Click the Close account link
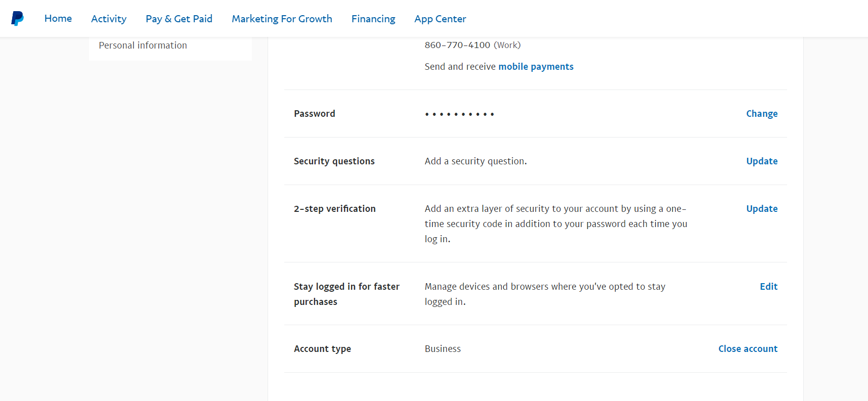Screen dimensions: 868x401 coord(748,349)
